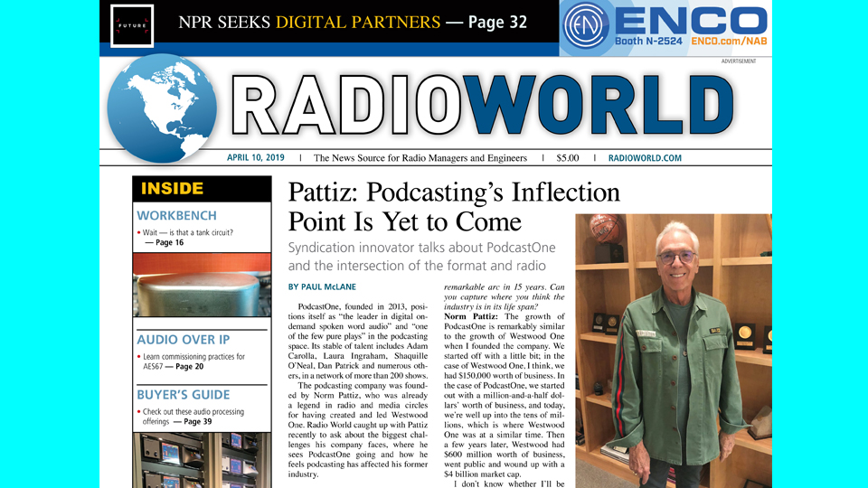Viewport: 868px width, 488px height.
Task: Click the BY PAUL McLANE byline
Action: [322, 286]
